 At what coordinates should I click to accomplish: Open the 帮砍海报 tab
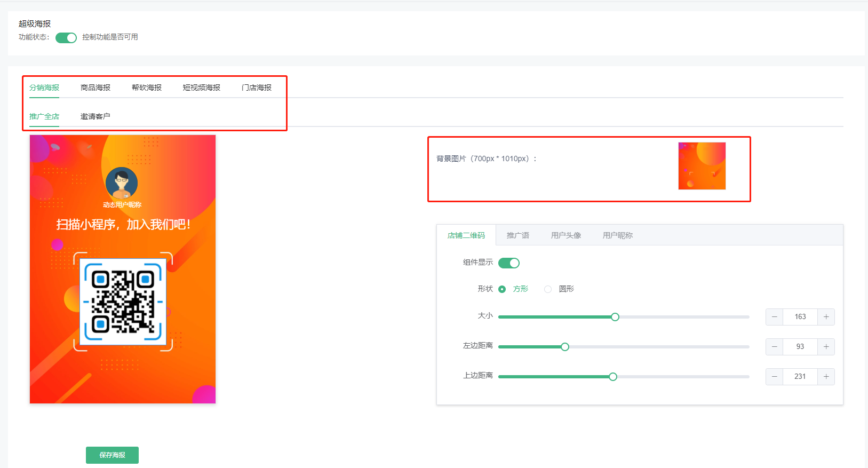point(147,88)
